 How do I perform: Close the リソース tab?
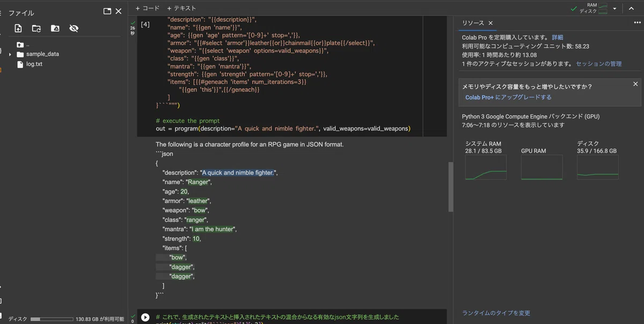491,23
